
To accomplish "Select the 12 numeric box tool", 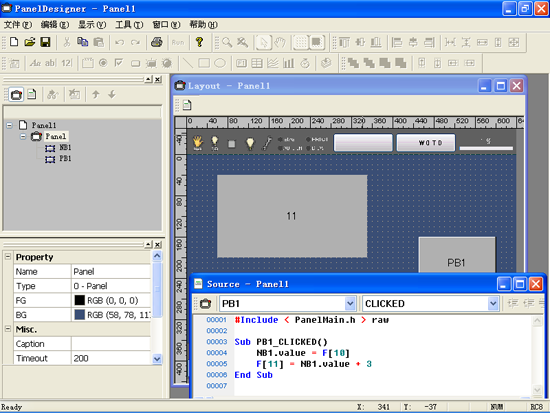I will pos(66,63).
